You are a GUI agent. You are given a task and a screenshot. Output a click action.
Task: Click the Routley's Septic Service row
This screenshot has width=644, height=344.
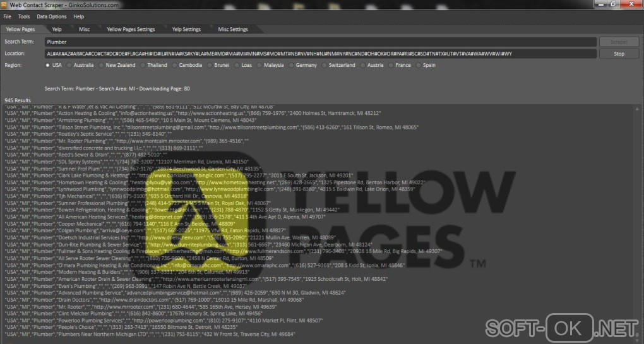[x=88, y=134]
